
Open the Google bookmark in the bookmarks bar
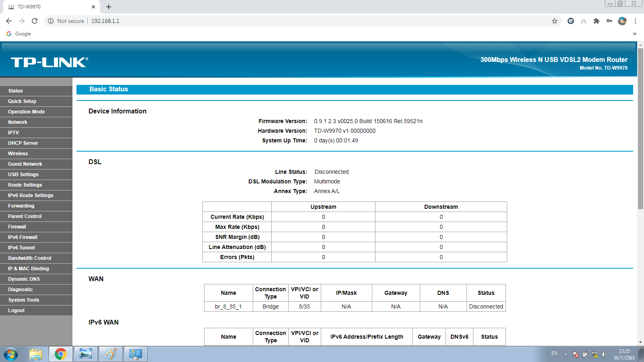click(x=19, y=34)
